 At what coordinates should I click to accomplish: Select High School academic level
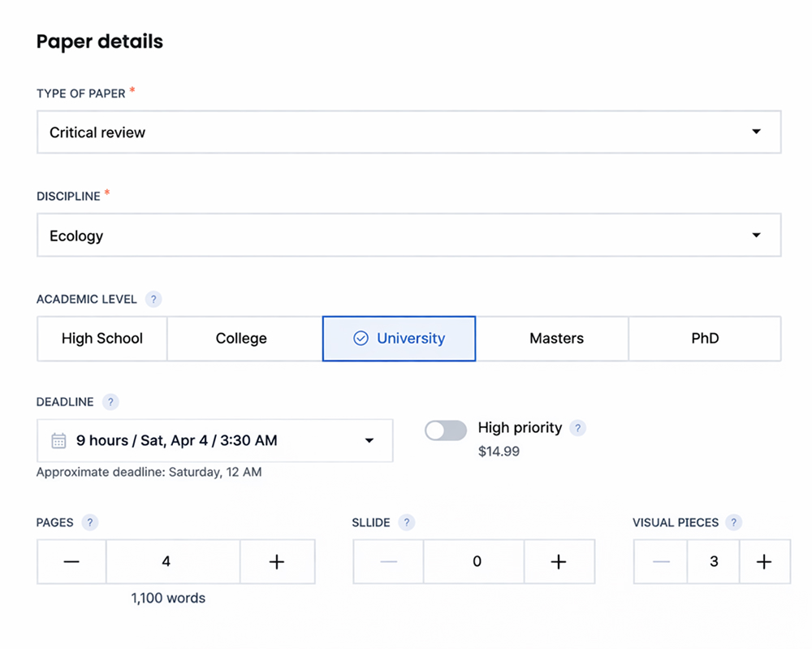point(102,339)
